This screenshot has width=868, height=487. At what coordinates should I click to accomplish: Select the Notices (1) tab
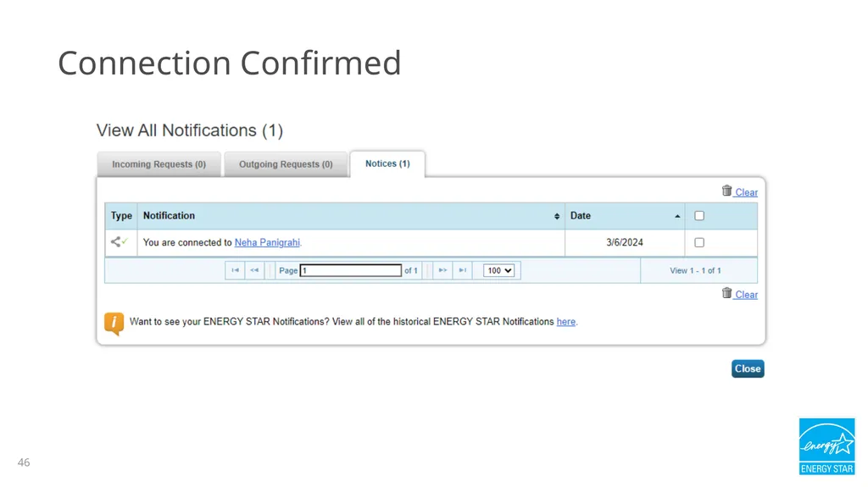click(x=387, y=163)
